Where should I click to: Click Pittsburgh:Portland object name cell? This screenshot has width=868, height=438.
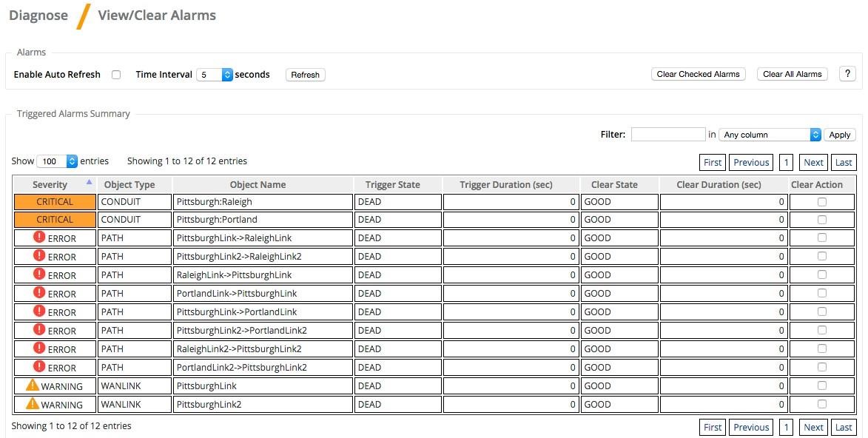coord(263,220)
